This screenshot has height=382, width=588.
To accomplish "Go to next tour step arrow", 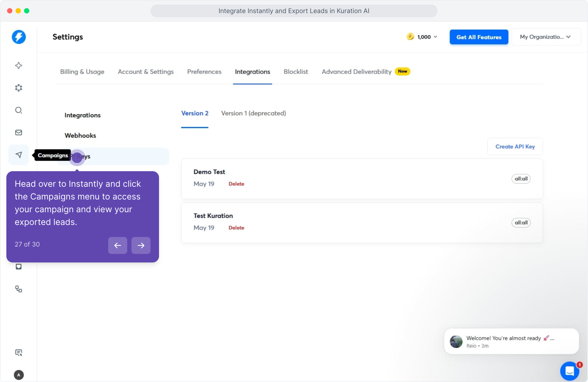I will click(x=141, y=245).
